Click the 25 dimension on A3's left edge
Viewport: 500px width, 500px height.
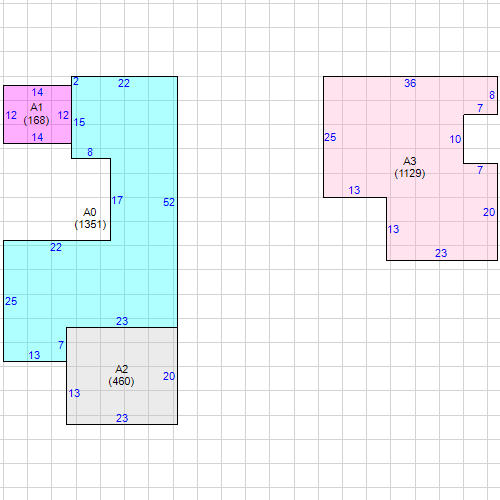point(330,137)
